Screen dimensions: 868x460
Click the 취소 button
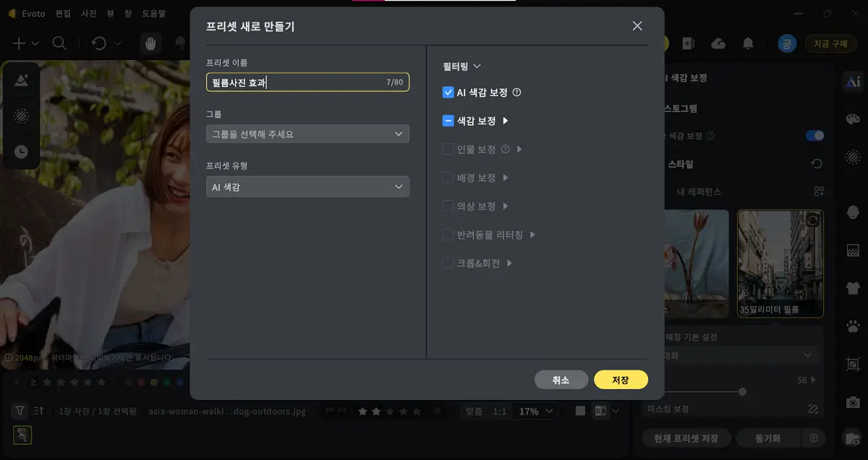[561, 380]
